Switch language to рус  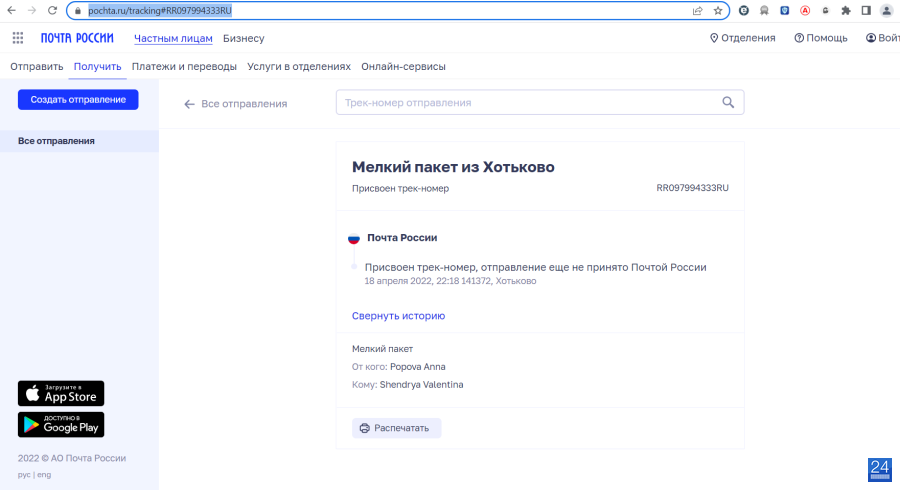[x=24, y=475]
